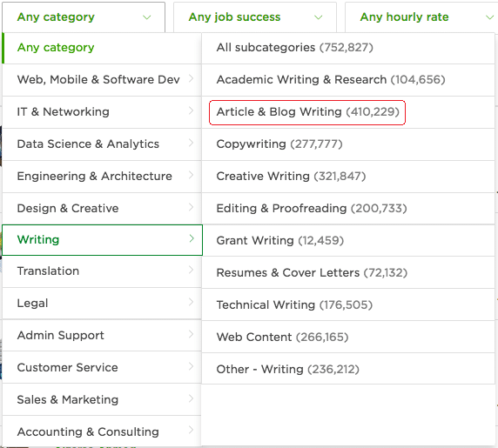This screenshot has width=498, height=448.
Task: Choose Admin Support category
Action: click(x=102, y=336)
